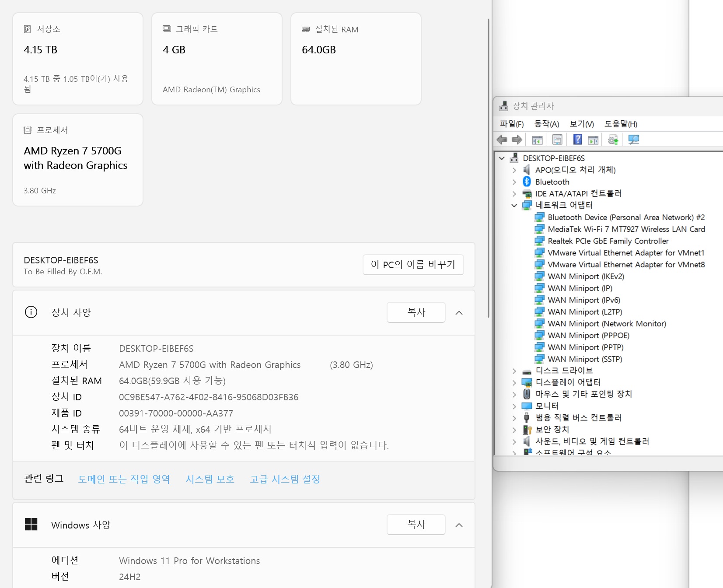Select WAN Miniport (IPv6) in the tree

click(584, 300)
